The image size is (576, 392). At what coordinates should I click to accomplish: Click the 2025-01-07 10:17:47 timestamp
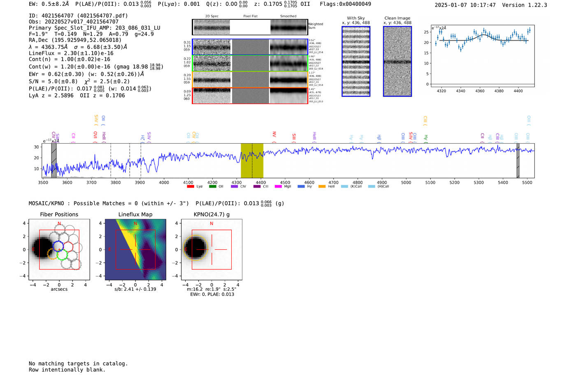point(465,5)
